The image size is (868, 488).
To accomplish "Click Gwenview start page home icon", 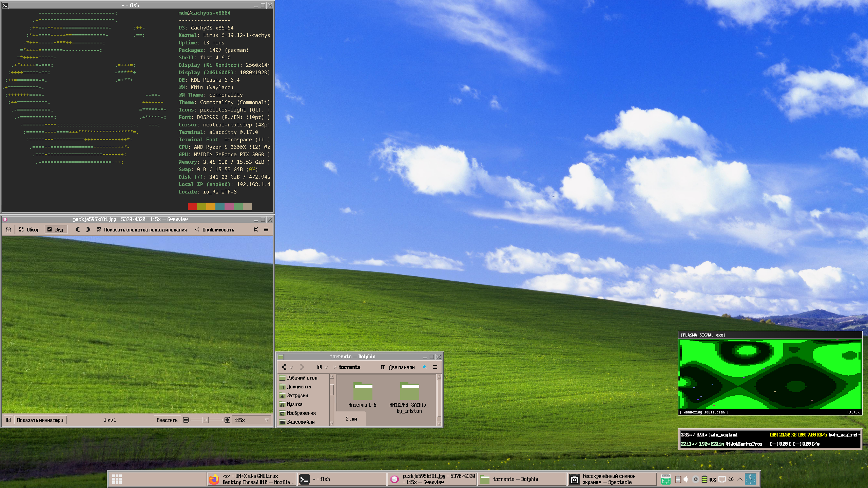I will (8, 229).
